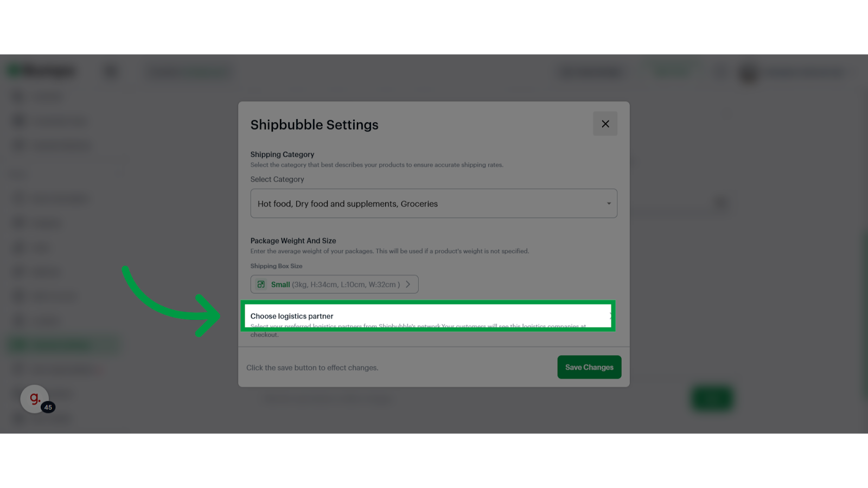
Task: Close the Shipbubble Settings dialog
Action: click(605, 124)
